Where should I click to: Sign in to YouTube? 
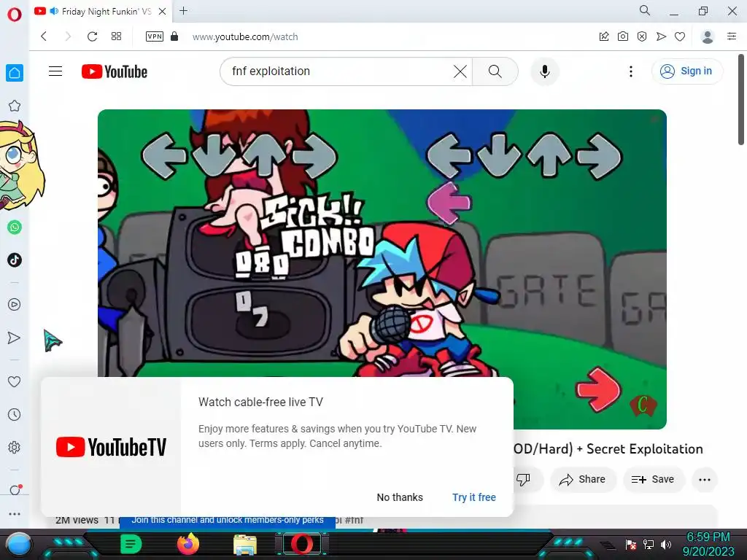coord(686,71)
